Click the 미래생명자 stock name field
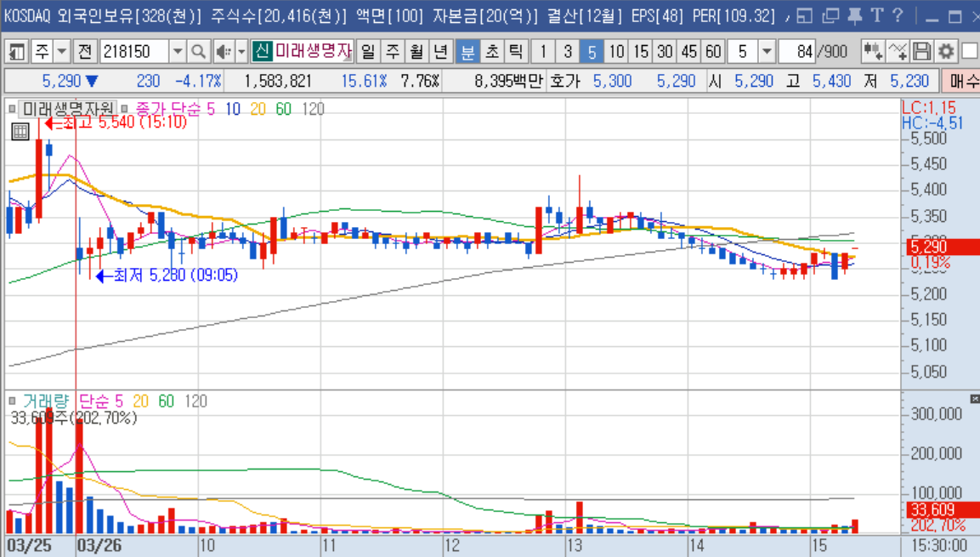 313,51
